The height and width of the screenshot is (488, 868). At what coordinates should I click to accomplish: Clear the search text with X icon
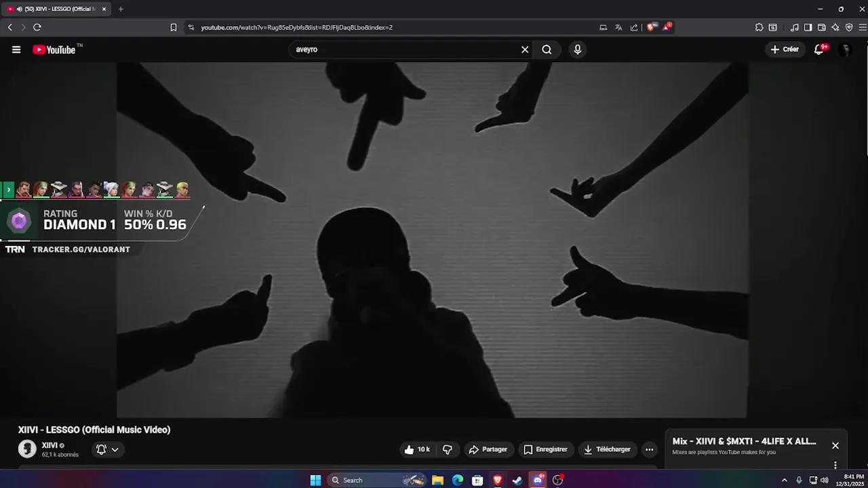525,49
